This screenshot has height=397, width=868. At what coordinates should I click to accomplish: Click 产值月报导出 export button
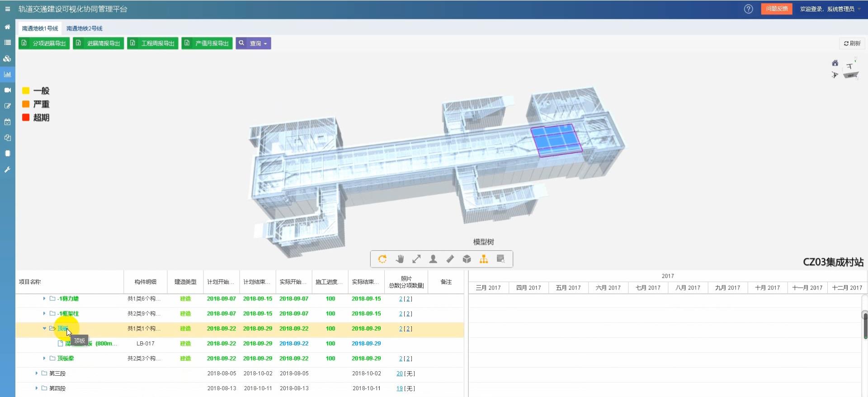click(x=207, y=43)
